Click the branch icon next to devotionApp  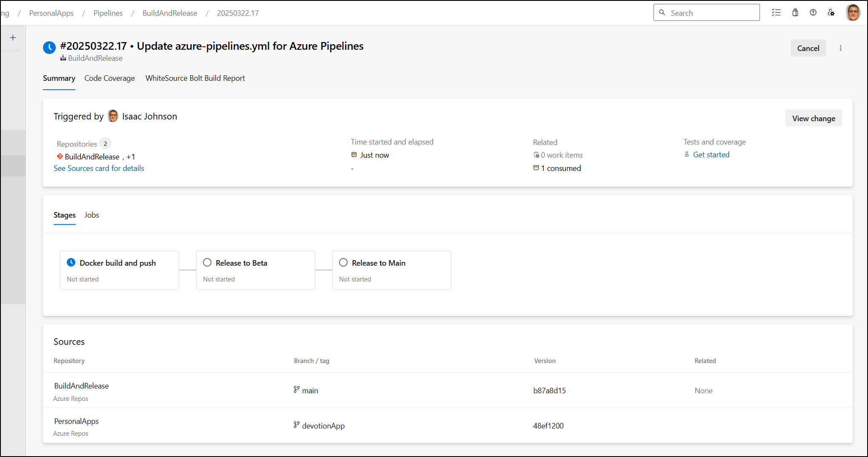[297, 425]
